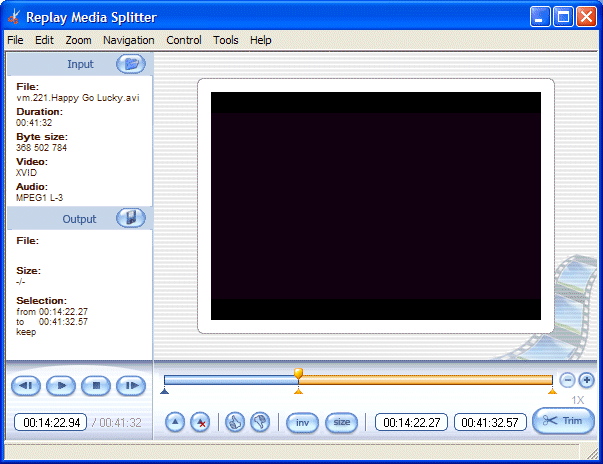Close the Replay Media Splitter window

(x=586, y=17)
